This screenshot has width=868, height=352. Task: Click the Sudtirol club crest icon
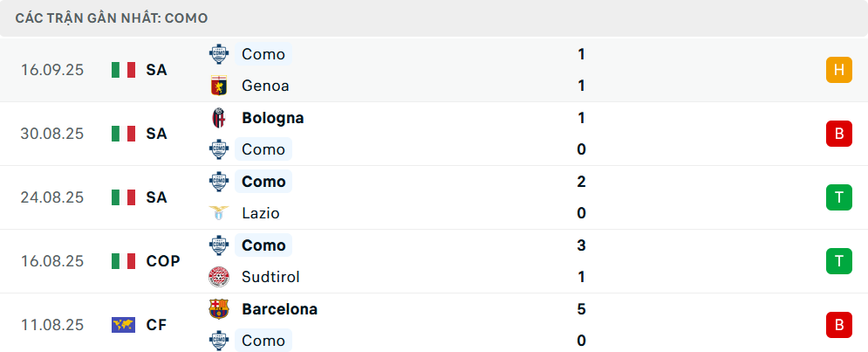[x=218, y=277]
